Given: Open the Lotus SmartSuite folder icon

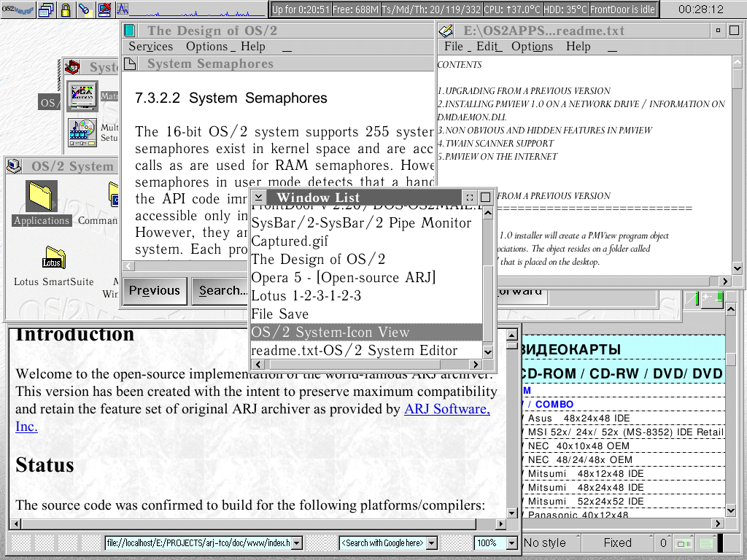Looking at the screenshot, I should (54, 257).
